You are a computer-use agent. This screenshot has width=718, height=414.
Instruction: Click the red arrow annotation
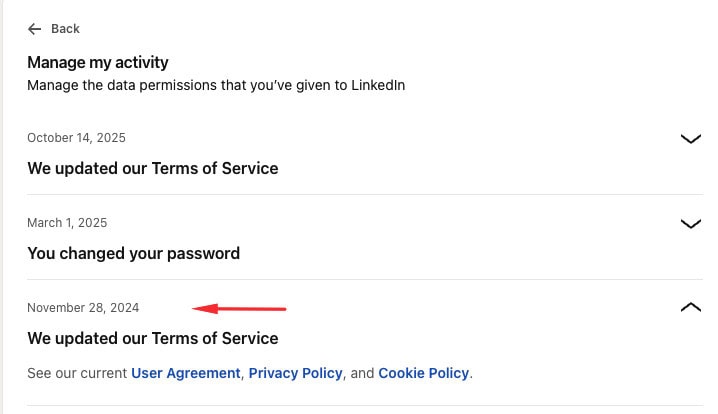click(239, 308)
